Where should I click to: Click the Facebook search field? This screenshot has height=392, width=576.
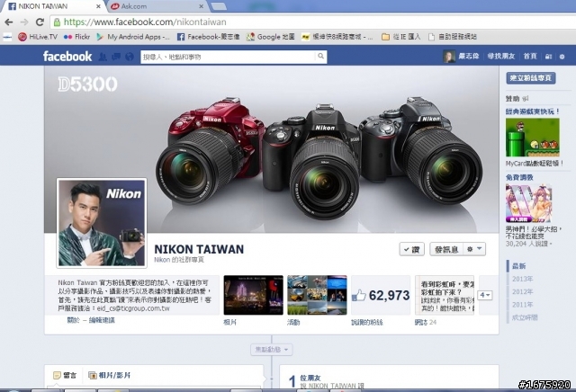click(x=228, y=57)
